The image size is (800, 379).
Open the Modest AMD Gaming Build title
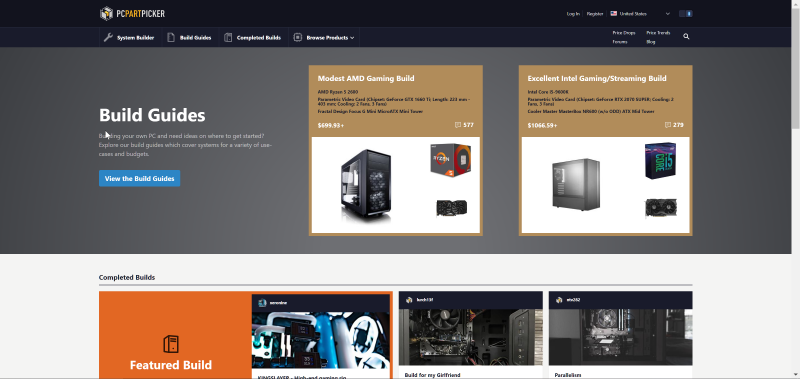click(366, 79)
